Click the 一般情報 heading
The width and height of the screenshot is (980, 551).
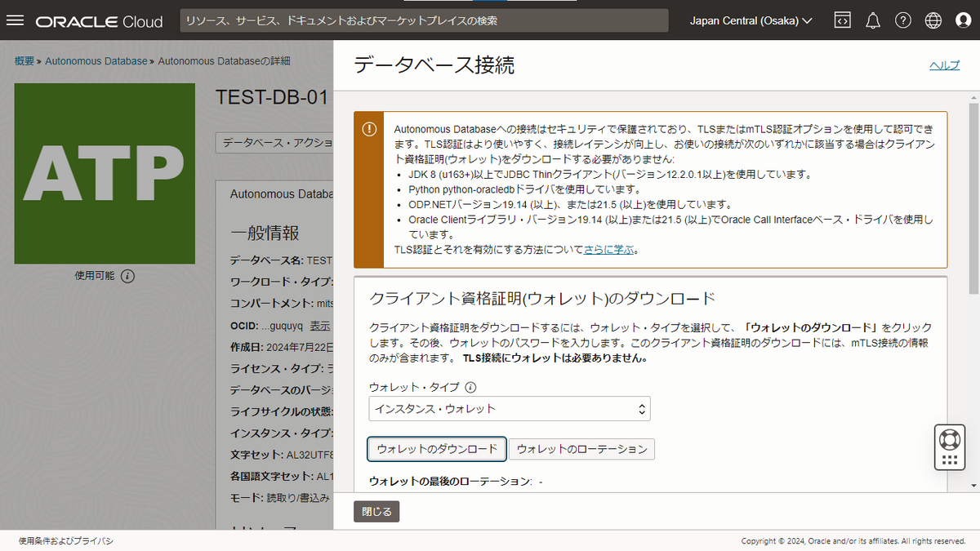click(x=265, y=233)
